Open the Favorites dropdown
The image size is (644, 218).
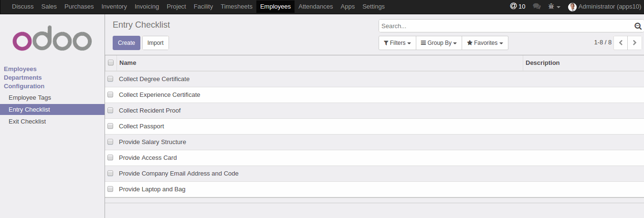tap(485, 43)
